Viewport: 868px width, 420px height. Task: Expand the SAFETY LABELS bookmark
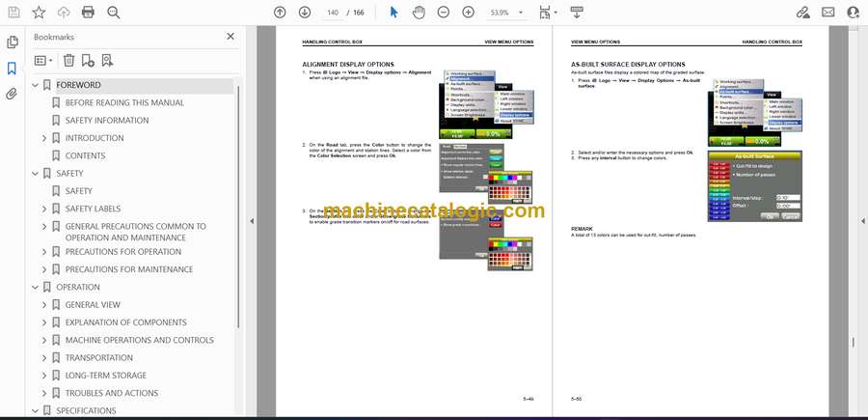coord(44,209)
